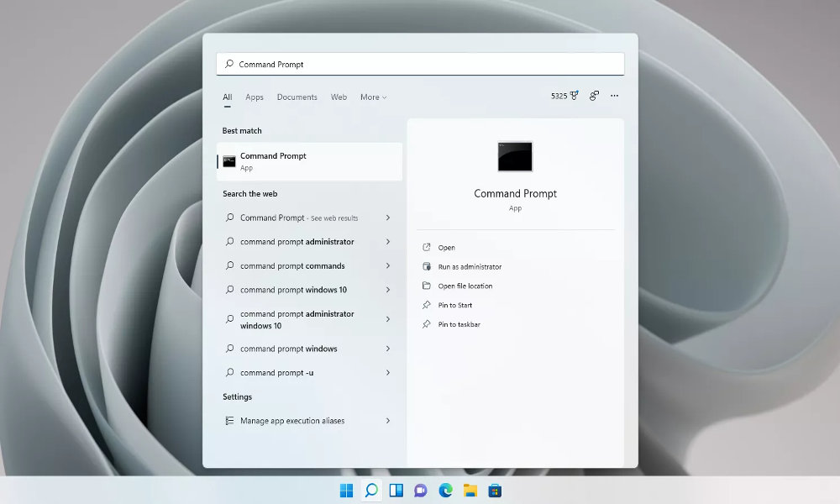Open the ellipsis options menu at top right

pyautogui.click(x=614, y=95)
